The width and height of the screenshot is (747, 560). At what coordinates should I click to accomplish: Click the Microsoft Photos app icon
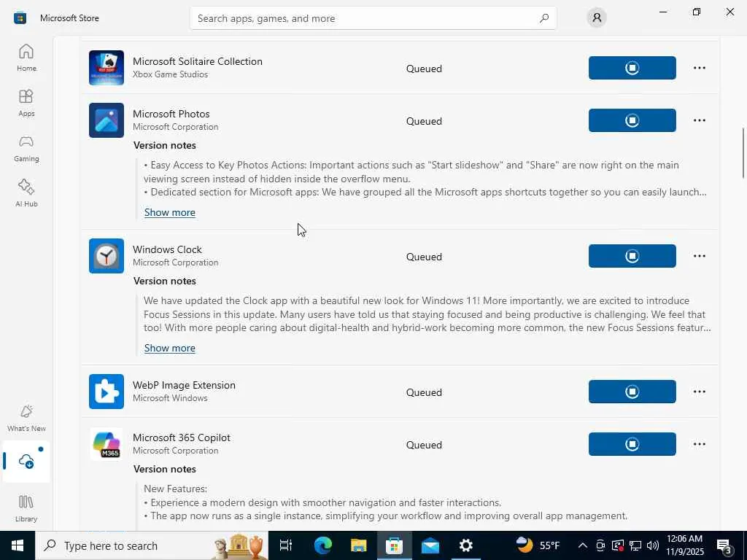pos(107,120)
